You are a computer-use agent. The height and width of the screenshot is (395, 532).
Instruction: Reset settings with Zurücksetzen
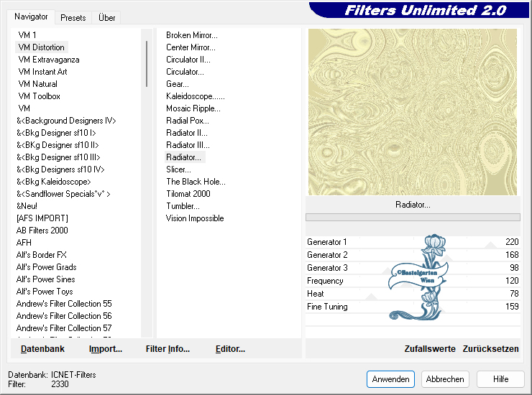(490, 349)
